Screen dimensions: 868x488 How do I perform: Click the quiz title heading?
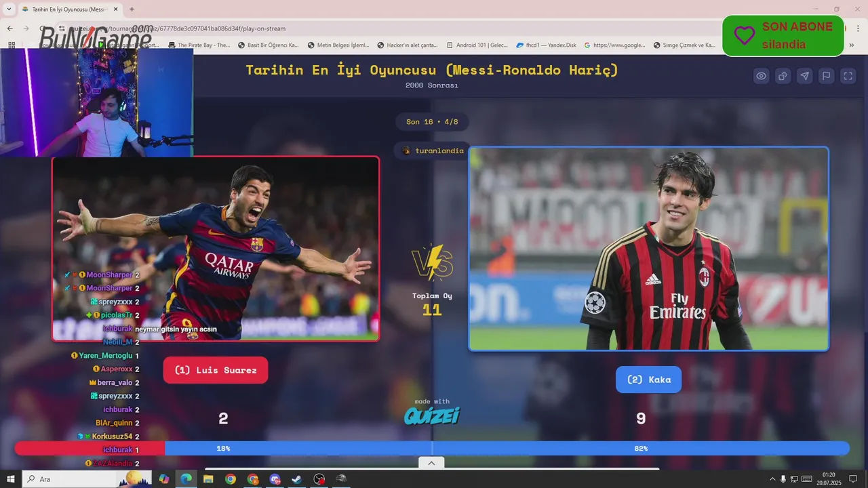[x=432, y=70]
